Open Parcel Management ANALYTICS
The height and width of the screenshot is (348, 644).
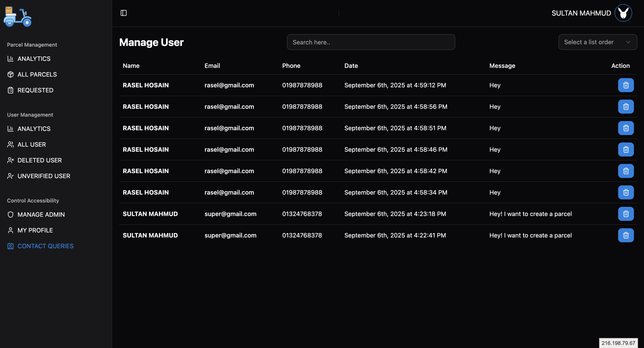34,59
